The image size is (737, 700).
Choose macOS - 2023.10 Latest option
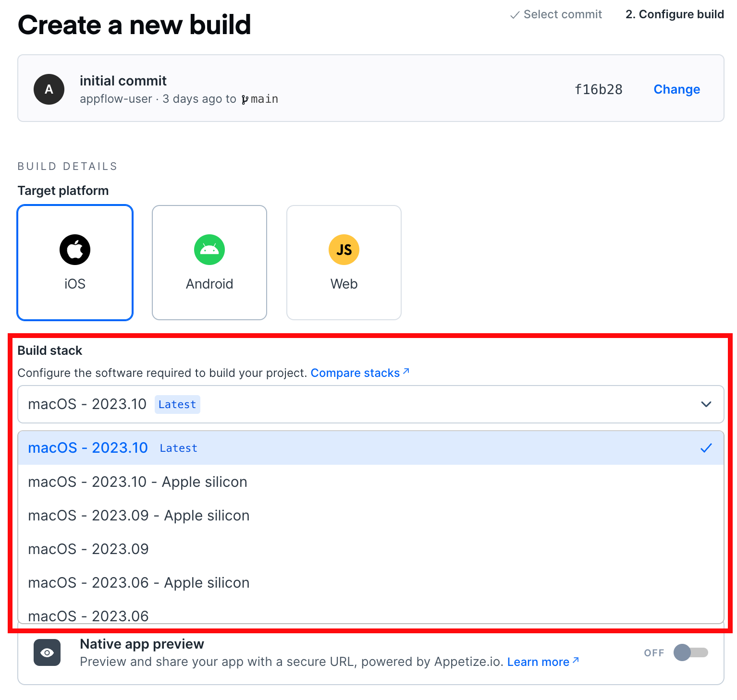pyautogui.click(x=371, y=448)
